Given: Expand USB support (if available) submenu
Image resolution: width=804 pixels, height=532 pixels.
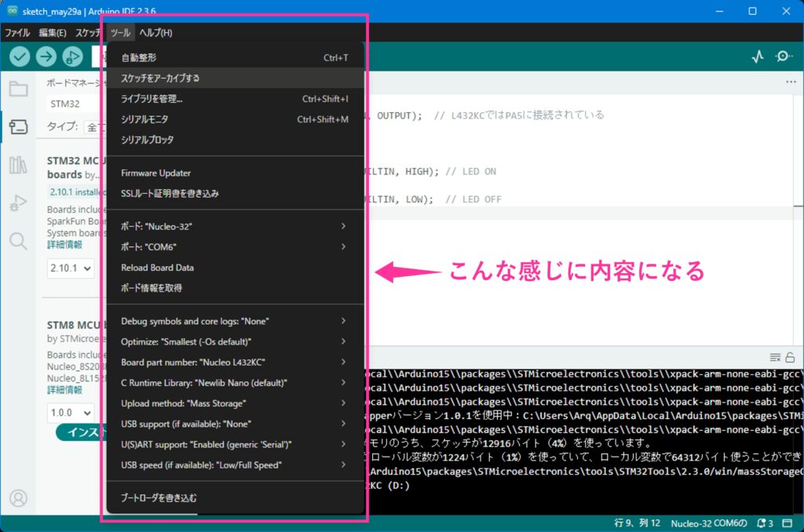Looking at the screenshot, I should [x=235, y=424].
